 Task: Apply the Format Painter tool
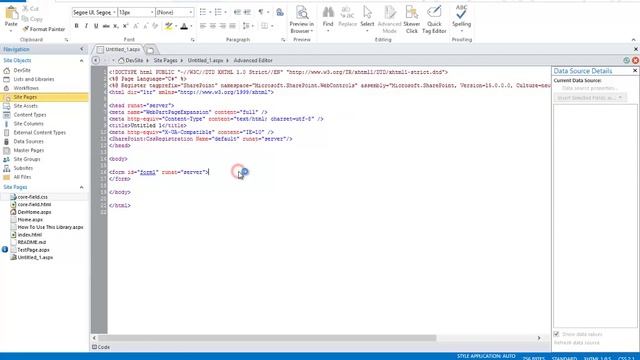point(44,29)
